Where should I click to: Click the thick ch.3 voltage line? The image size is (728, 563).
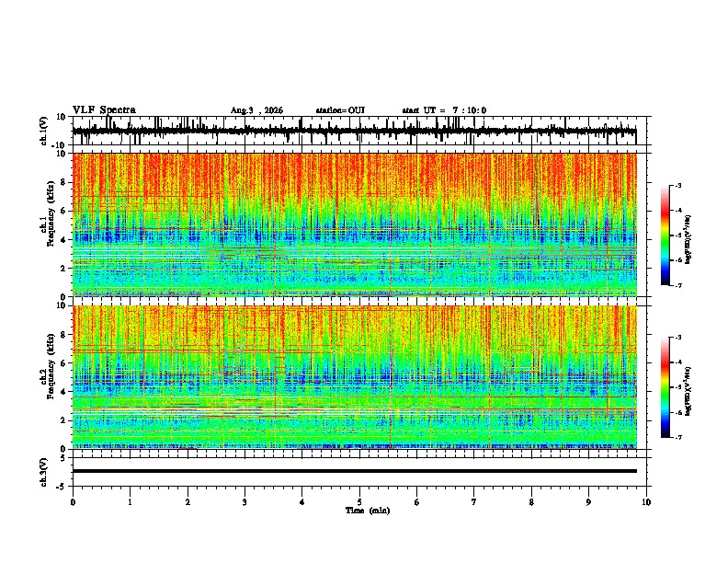354,471
